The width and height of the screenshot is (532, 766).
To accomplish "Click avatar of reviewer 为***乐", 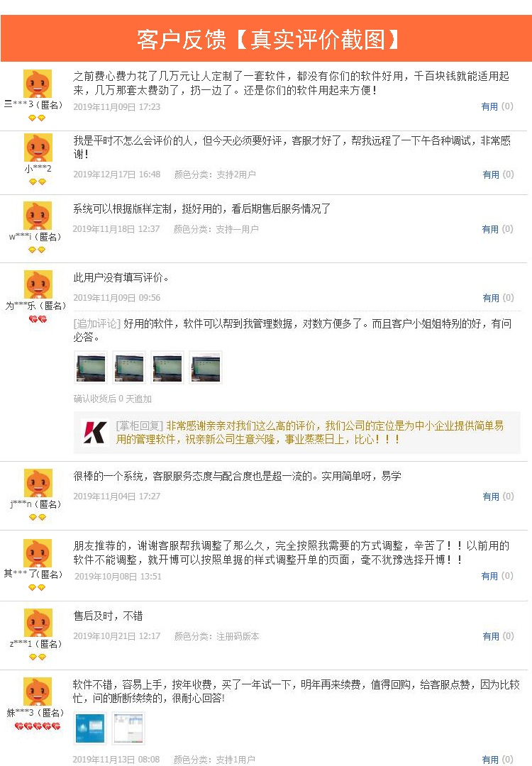I will pyautogui.click(x=38, y=284).
